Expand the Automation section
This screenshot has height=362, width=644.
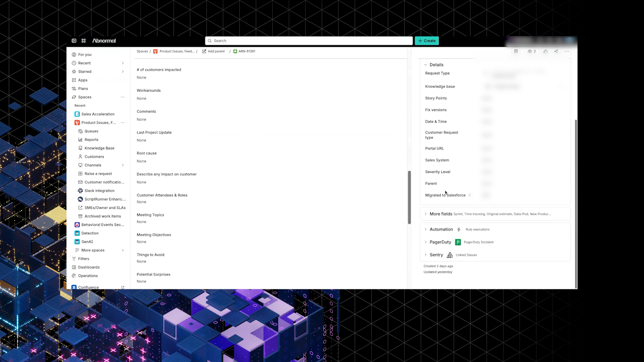(x=426, y=229)
